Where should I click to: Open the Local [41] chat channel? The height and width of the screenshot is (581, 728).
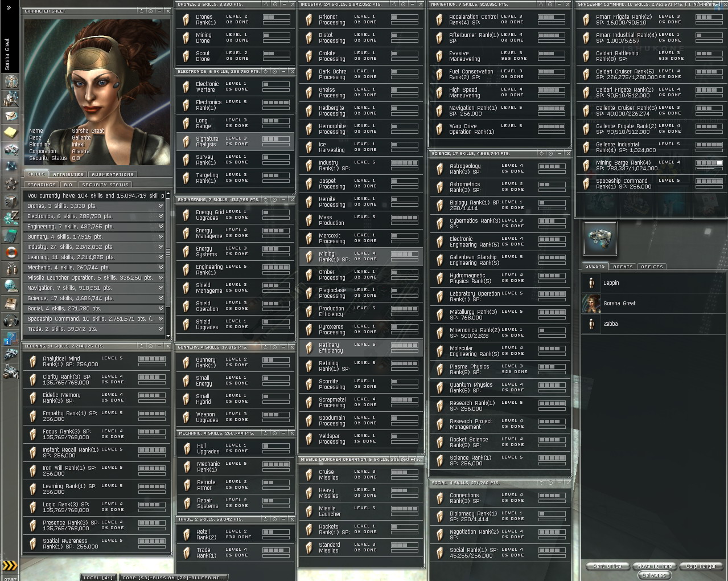(98, 577)
